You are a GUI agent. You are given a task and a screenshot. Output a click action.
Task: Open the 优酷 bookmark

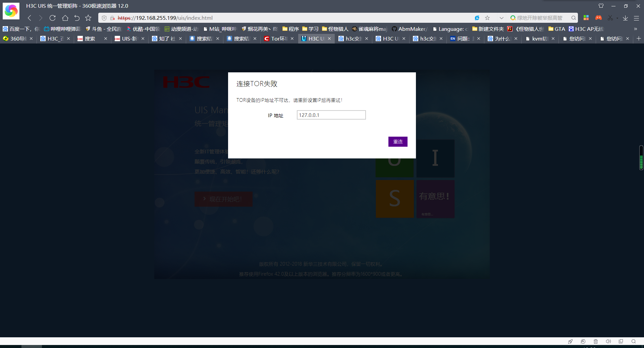coord(143,29)
